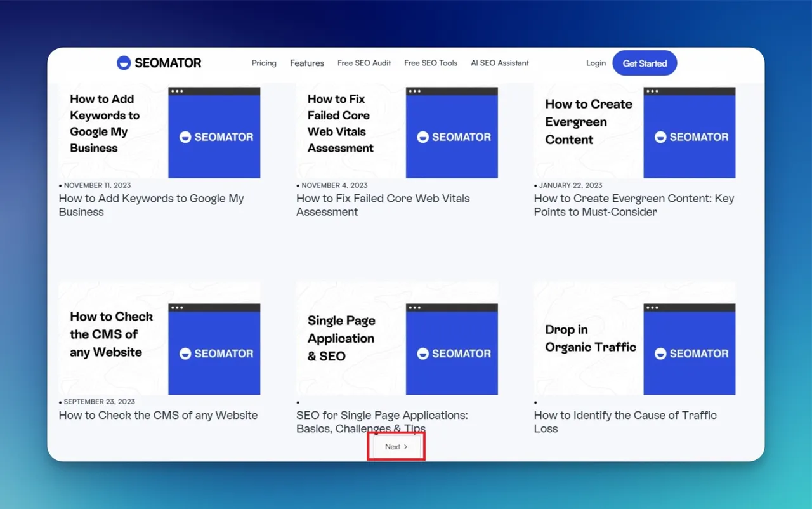Open Check the CMS article thumbnail
The image size is (812, 509).
[x=159, y=338]
